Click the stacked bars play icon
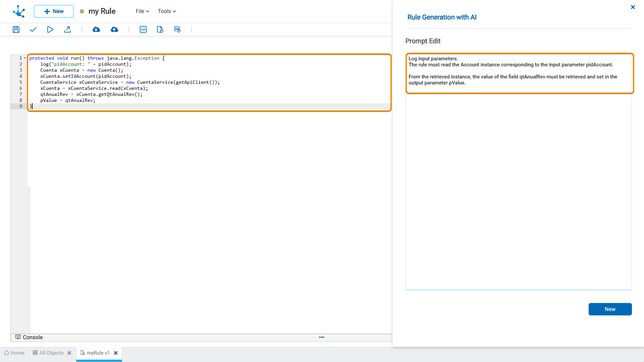The image size is (644, 362). (177, 29)
